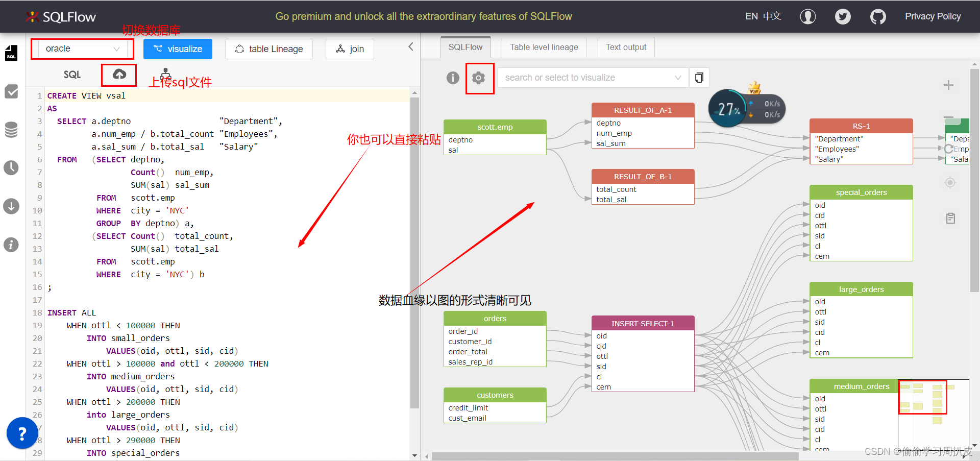Open the lineage info icon
Viewport: 980px width, 461px height.
453,78
